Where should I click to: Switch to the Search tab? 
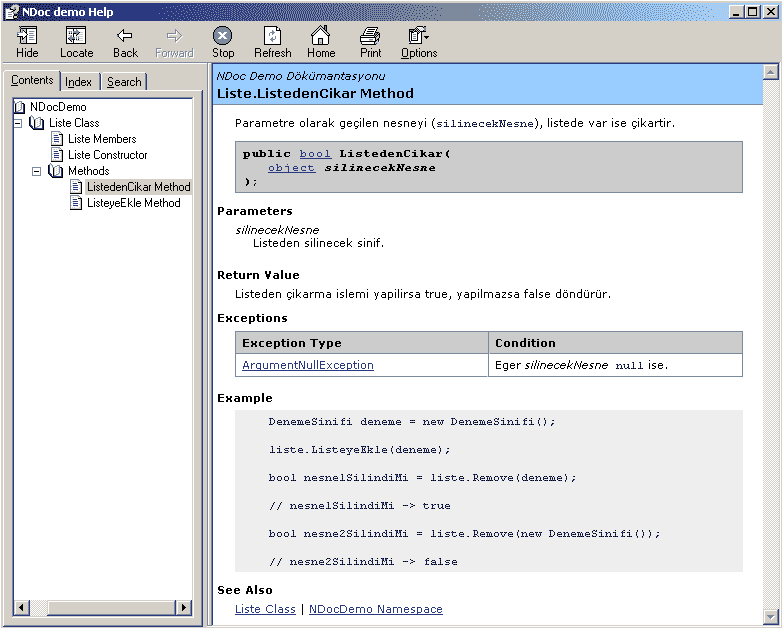pyautogui.click(x=124, y=82)
